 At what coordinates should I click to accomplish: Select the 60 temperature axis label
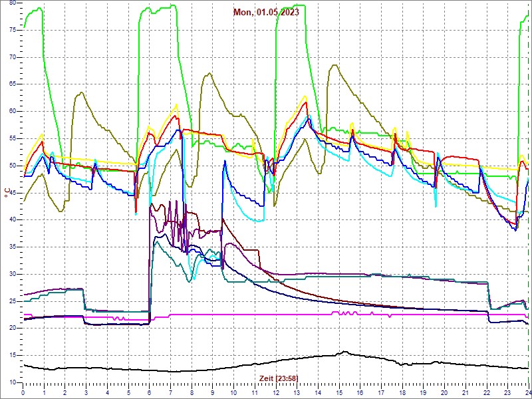click(x=13, y=112)
